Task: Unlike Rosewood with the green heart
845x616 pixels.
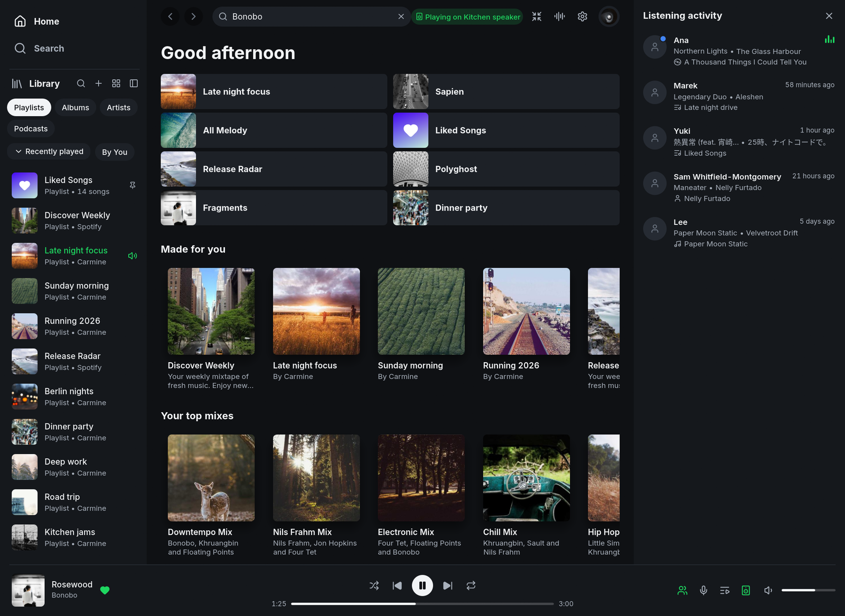Action: tap(105, 590)
